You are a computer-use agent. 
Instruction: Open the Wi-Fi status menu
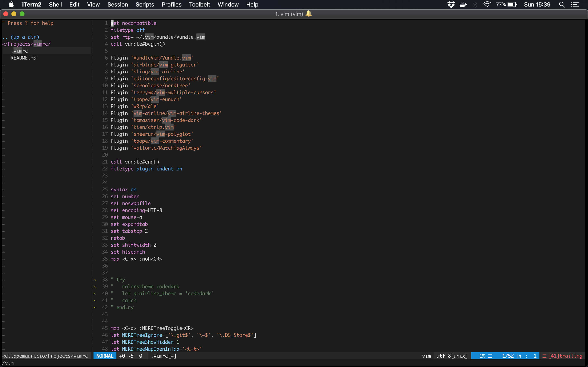(x=487, y=5)
